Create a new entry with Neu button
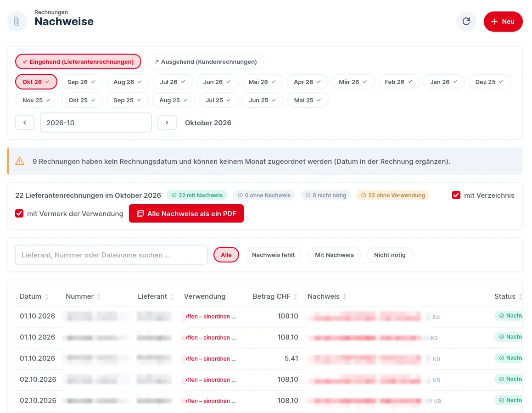532x413 pixels. [x=503, y=22]
